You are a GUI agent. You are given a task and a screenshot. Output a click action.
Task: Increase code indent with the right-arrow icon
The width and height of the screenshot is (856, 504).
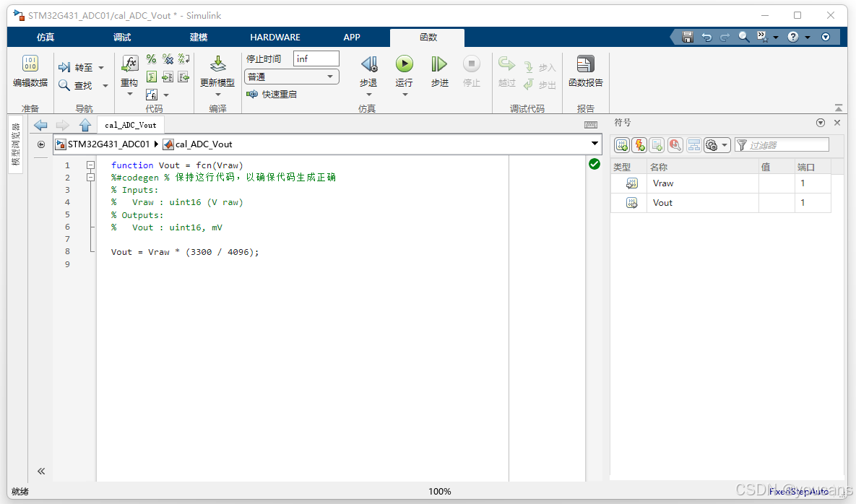(x=168, y=77)
